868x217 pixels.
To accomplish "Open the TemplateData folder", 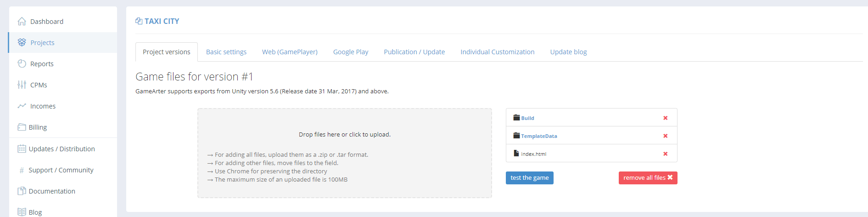I will pos(538,136).
